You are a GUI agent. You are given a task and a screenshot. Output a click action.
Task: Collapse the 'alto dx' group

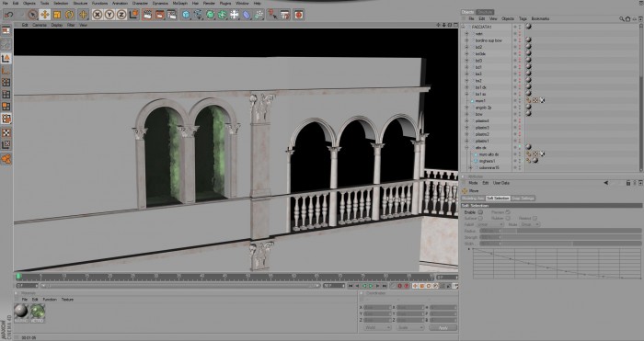click(x=466, y=147)
